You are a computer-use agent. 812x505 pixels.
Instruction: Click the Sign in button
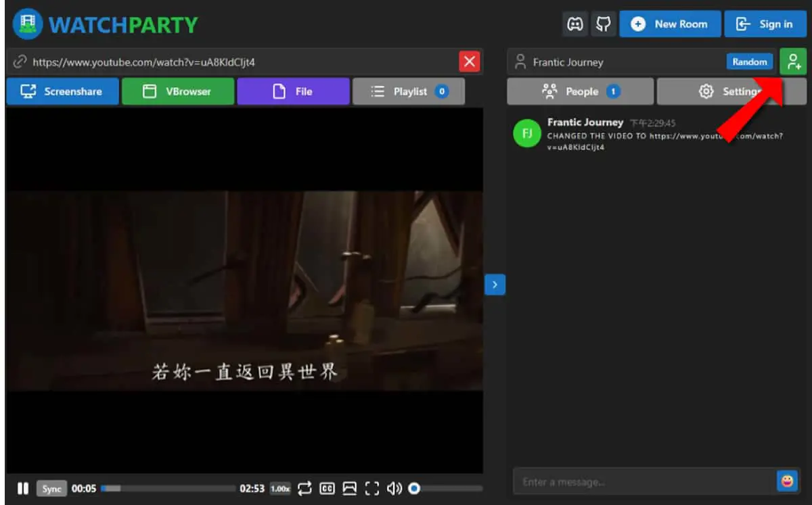tap(765, 24)
